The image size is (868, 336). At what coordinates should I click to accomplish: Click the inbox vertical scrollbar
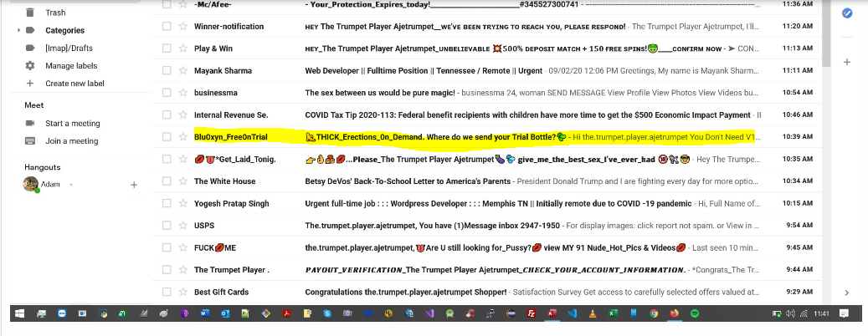(x=826, y=33)
